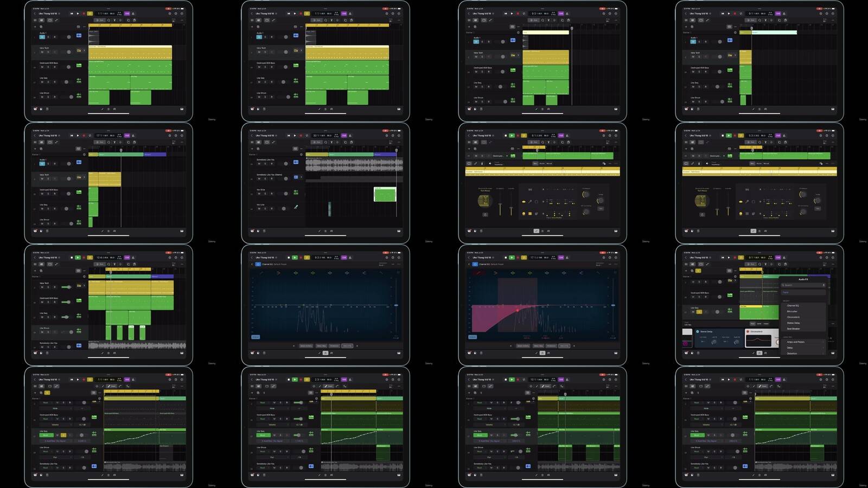Tap the duplicate track icon, row 1 col 1 iPad
Screen dimensions: 868x488
41,27
